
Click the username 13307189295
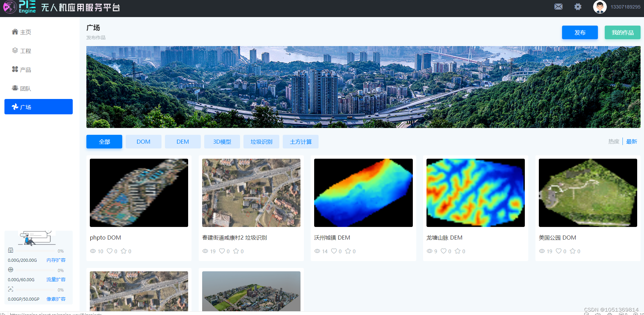(626, 7)
